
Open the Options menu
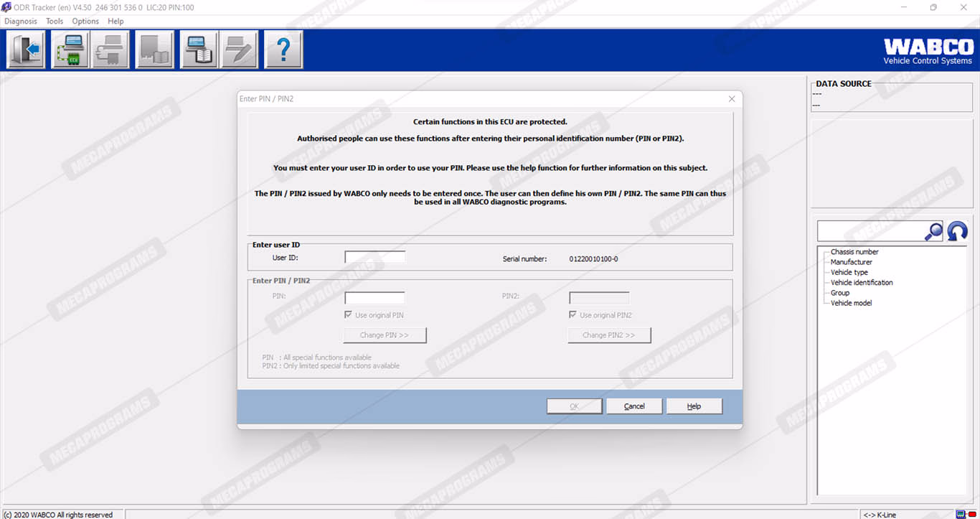(85, 22)
